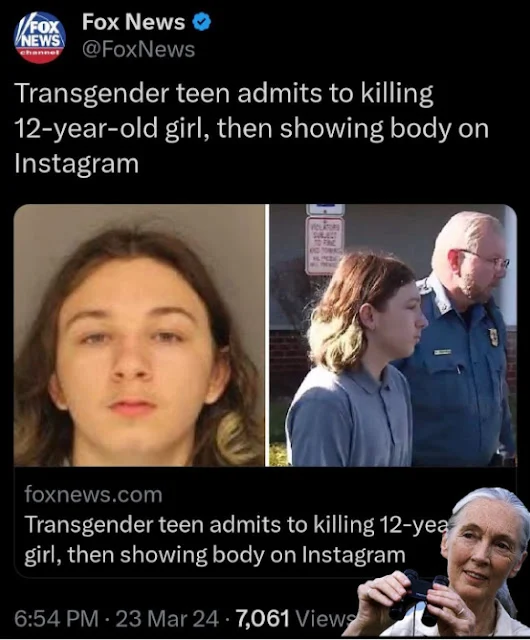
Task: Click the binoculars in the corner overlay
Action: (x=414, y=597)
